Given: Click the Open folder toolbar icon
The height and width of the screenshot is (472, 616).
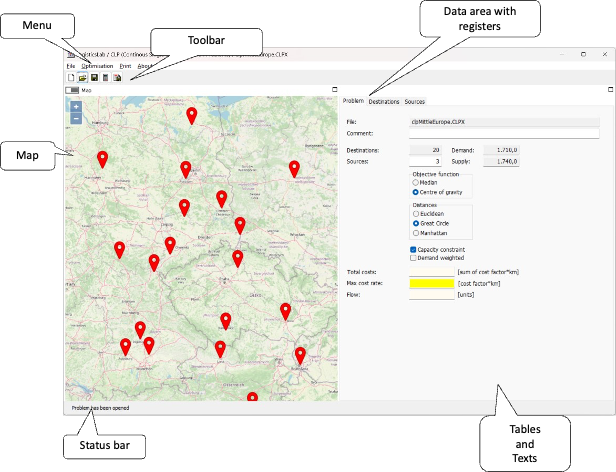Looking at the screenshot, I should (x=82, y=77).
